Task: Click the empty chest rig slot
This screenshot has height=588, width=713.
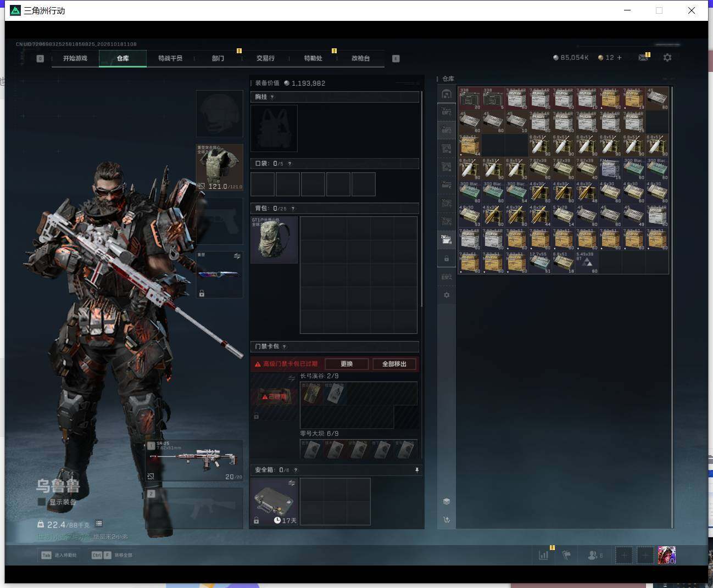Action: tap(274, 128)
